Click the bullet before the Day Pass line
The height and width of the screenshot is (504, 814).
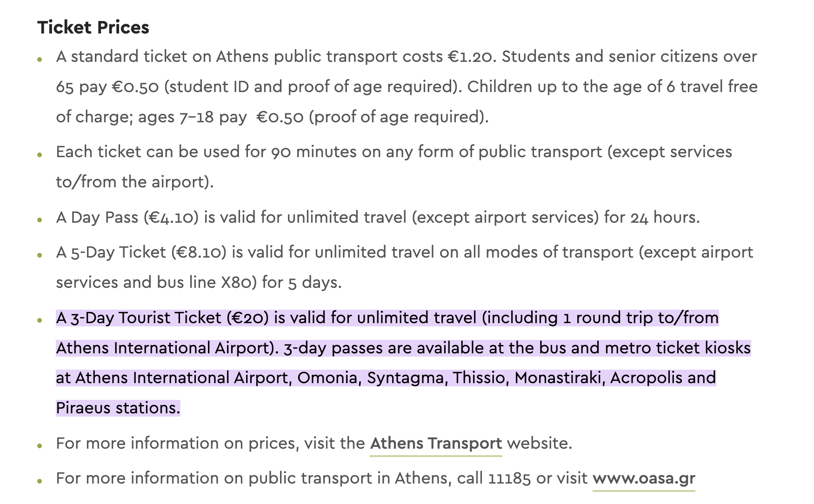40,220
